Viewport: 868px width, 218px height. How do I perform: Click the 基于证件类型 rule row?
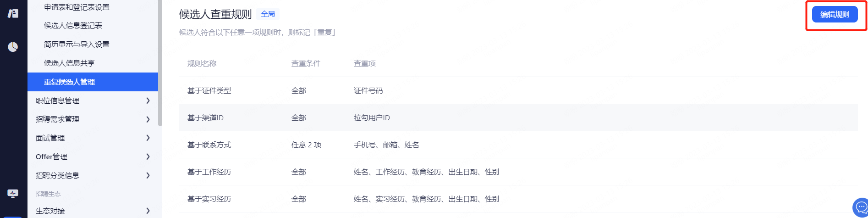click(209, 91)
